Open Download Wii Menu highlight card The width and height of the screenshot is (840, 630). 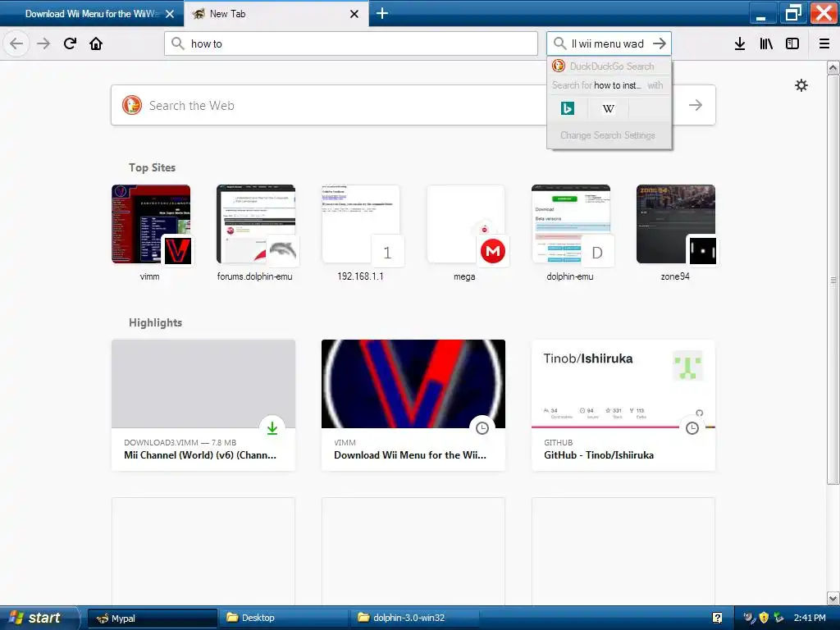[x=413, y=405]
